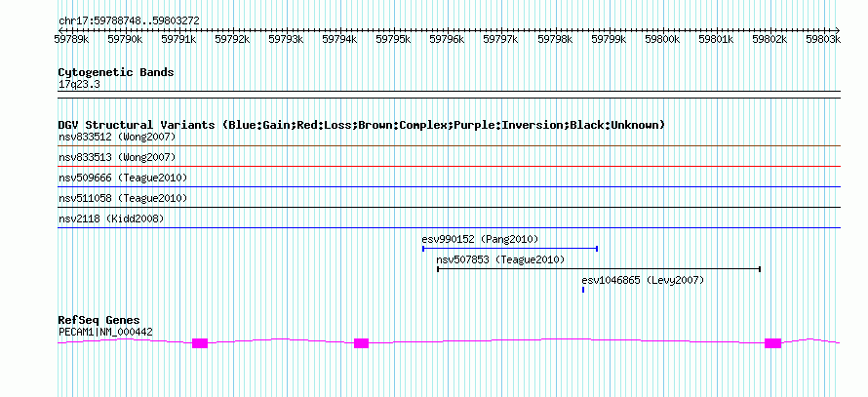868x397 pixels.
Task: Click the PECAM1 exon near 59802k
Action: (772, 343)
